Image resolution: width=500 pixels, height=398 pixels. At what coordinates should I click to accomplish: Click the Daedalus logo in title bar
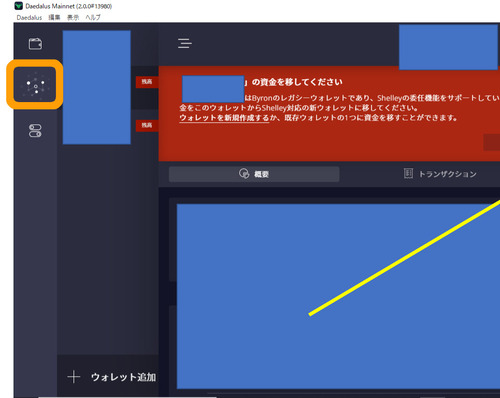[19, 6]
